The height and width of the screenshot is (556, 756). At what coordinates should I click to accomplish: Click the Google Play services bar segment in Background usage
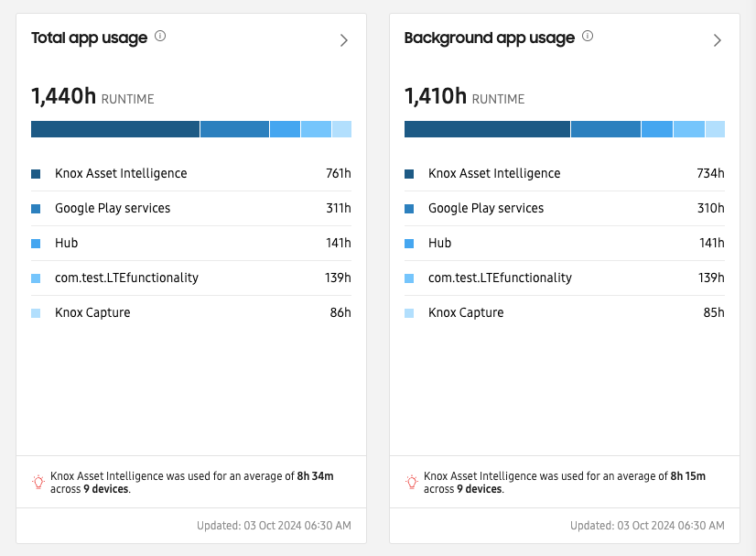(x=605, y=129)
